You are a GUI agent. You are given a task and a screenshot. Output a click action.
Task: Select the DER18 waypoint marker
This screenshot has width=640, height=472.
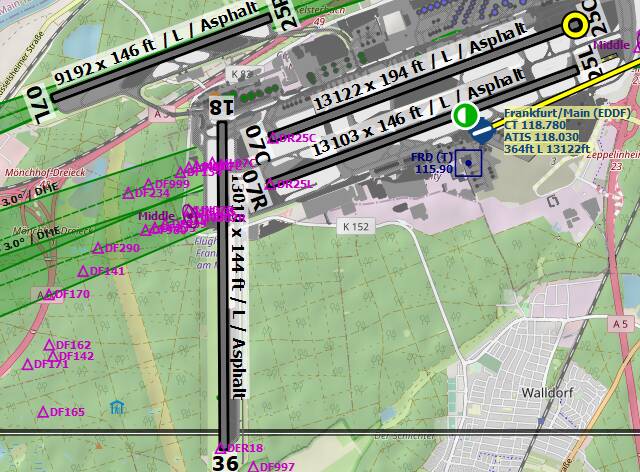(222, 448)
